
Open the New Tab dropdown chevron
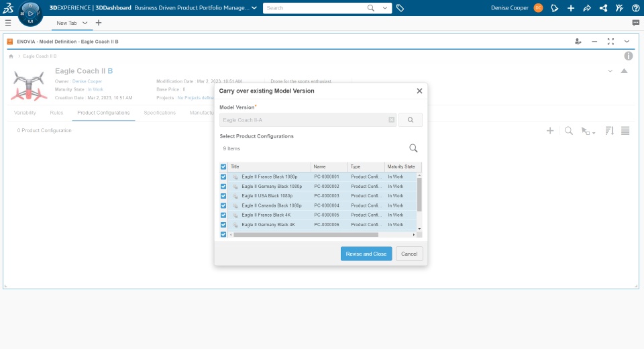tap(85, 23)
